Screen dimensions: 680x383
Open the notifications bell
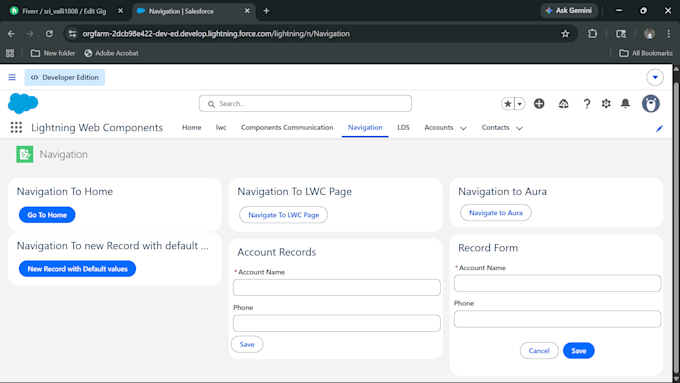[x=625, y=104]
